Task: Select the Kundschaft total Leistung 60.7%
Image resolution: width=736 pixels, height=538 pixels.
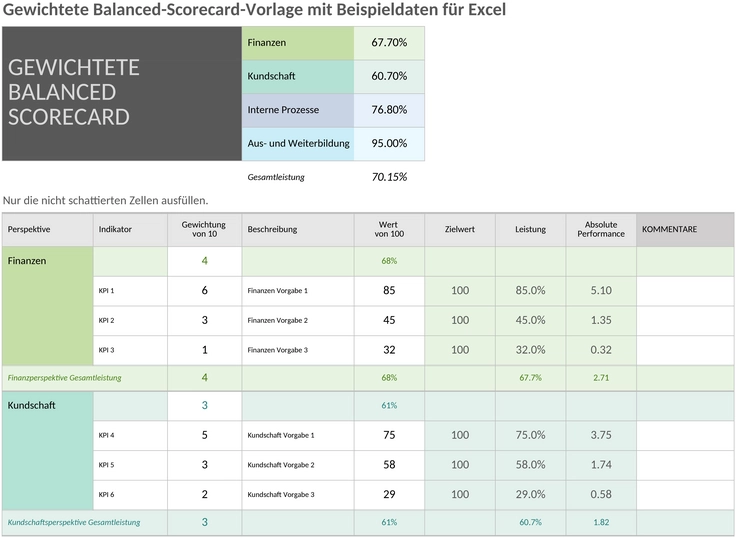Action: click(x=530, y=523)
